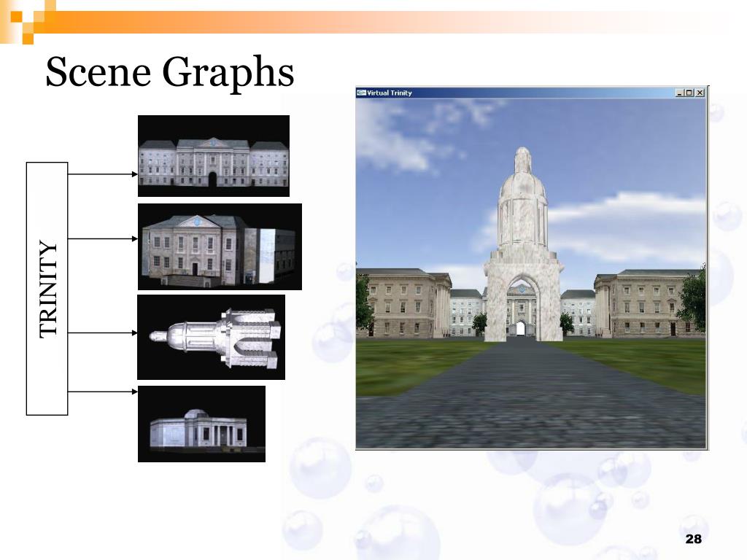Minimize the Virtual Trinity window
Viewport: 747px width, 560px height.
[679, 93]
